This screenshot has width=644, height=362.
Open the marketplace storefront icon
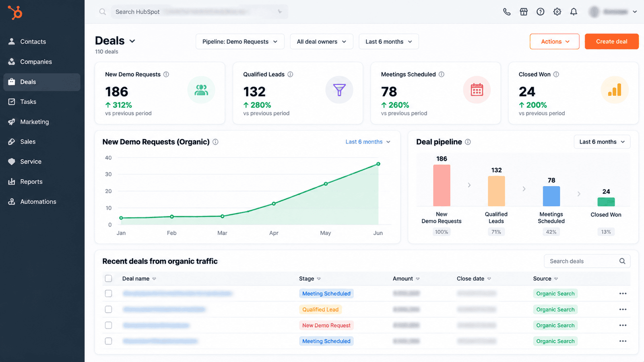524,12
